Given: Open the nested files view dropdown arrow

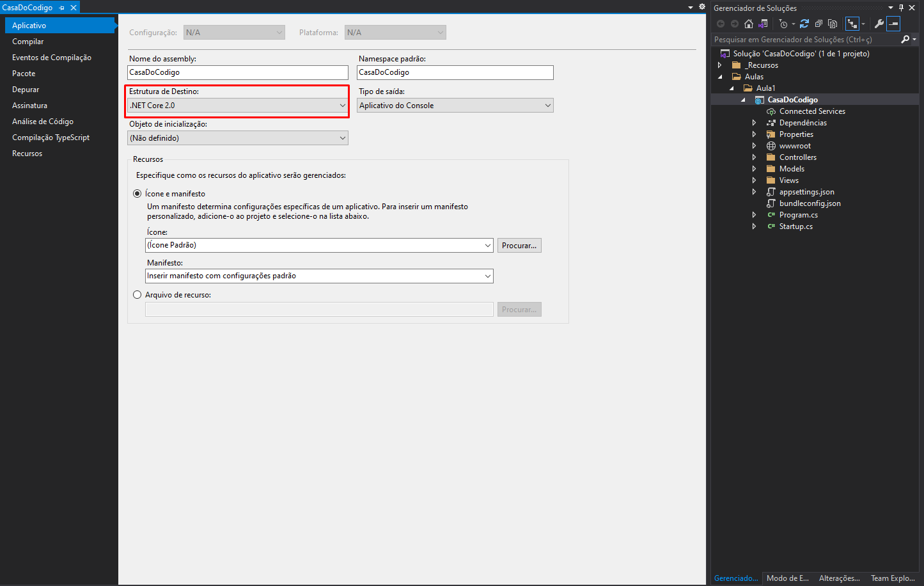Looking at the screenshot, I should 863,24.
